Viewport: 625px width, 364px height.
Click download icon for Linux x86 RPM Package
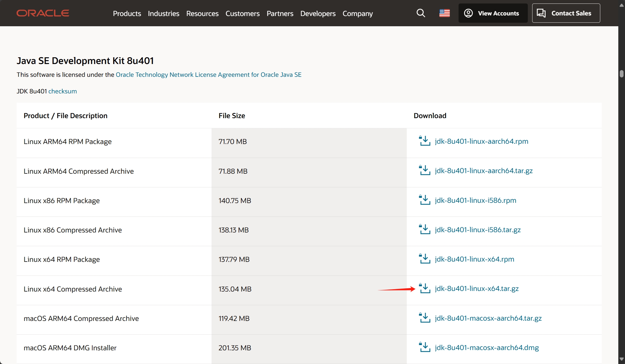pos(425,200)
